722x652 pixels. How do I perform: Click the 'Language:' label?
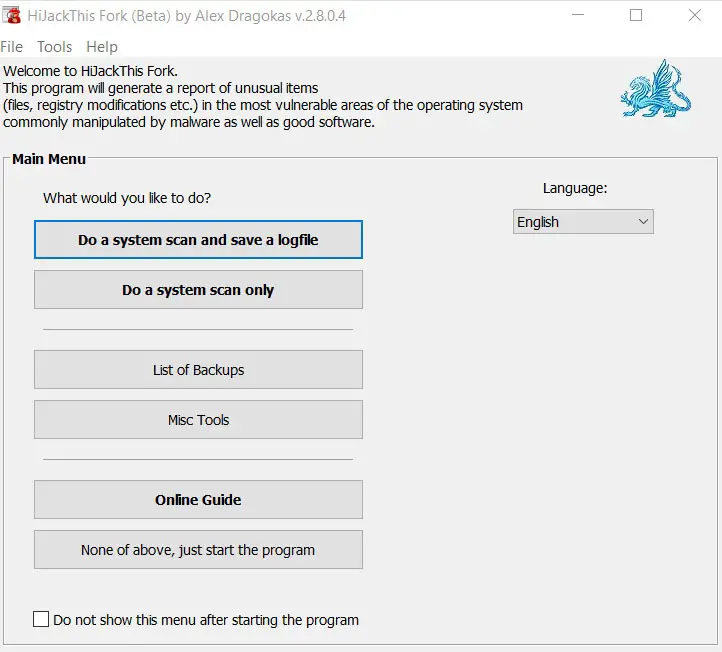click(575, 188)
